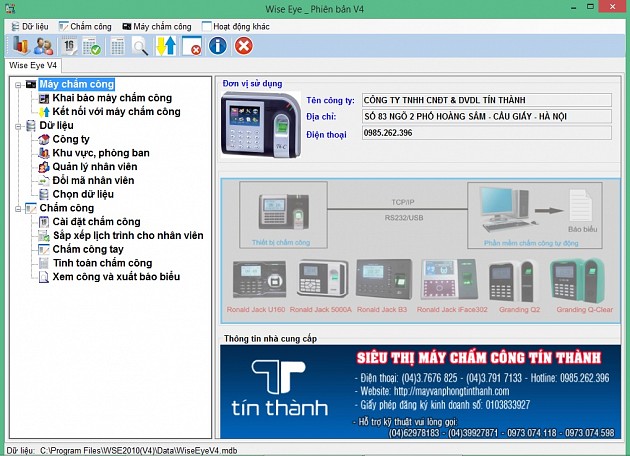This screenshot has height=456, width=630.
Task: Click the Ronald Jack U160 device image
Action: tap(260, 279)
